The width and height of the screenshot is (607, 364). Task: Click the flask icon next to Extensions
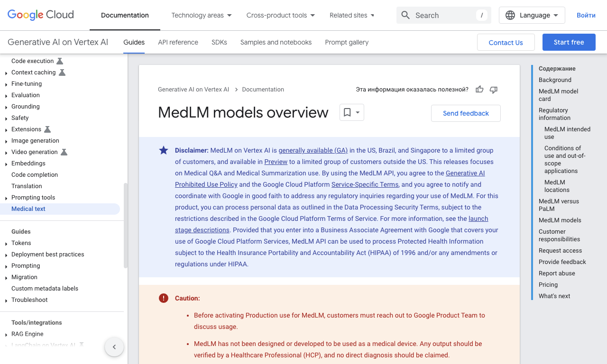(47, 129)
